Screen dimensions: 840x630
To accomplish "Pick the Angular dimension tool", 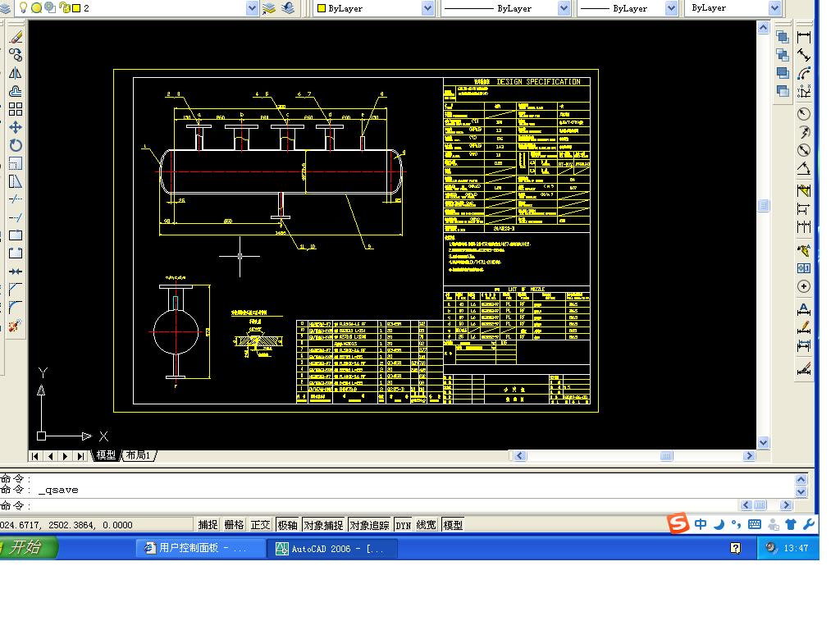I will click(x=804, y=169).
